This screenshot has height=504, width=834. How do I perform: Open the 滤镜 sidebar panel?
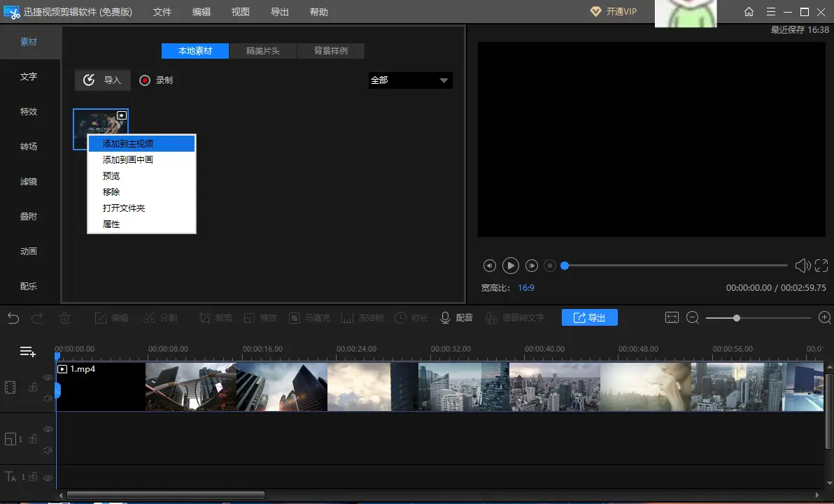click(x=29, y=181)
